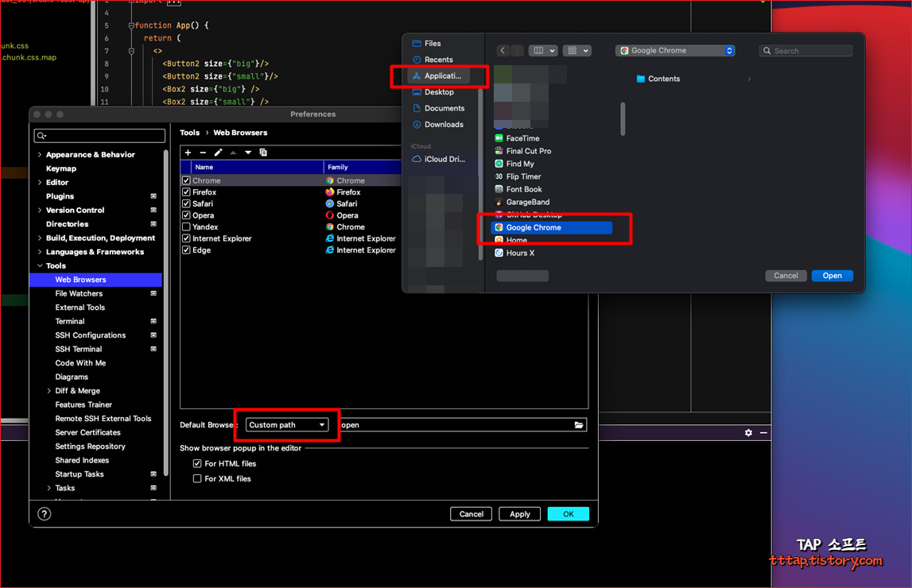This screenshot has width=912, height=588.
Task: Click the file dialog Search field
Action: pyautogui.click(x=805, y=51)
